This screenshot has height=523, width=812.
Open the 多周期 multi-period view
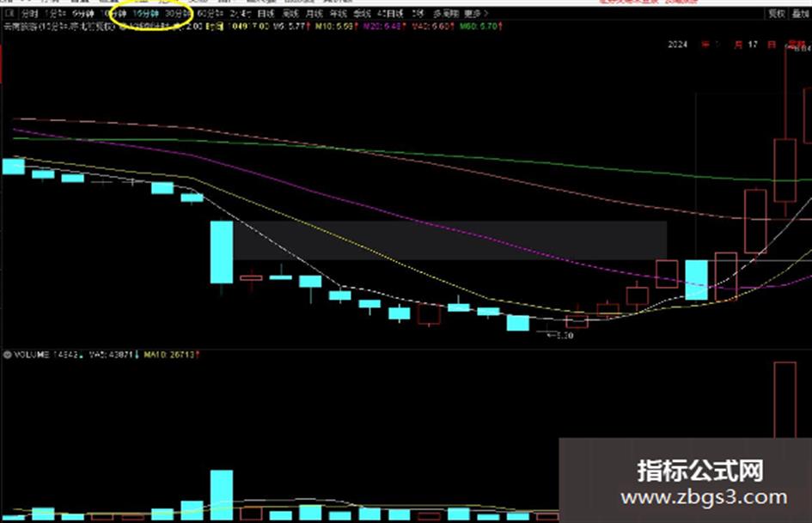tap(446, 14)
